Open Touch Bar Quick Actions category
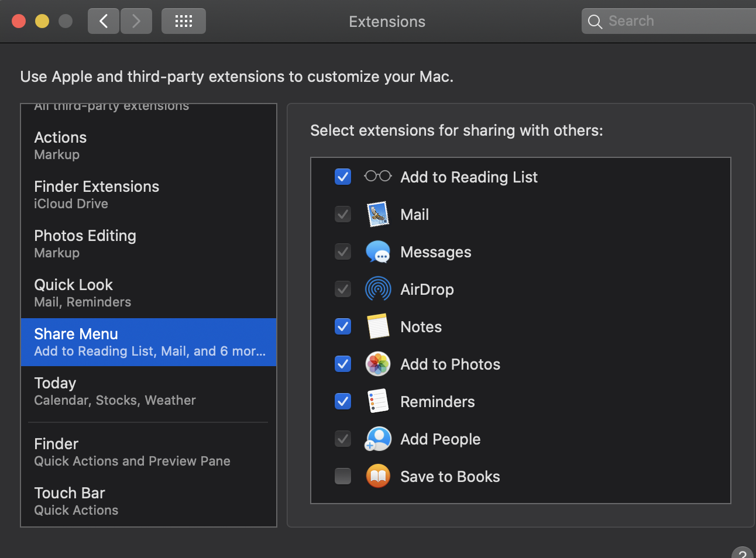This screenshot has width=756, height=558. (x=149, y=501)
